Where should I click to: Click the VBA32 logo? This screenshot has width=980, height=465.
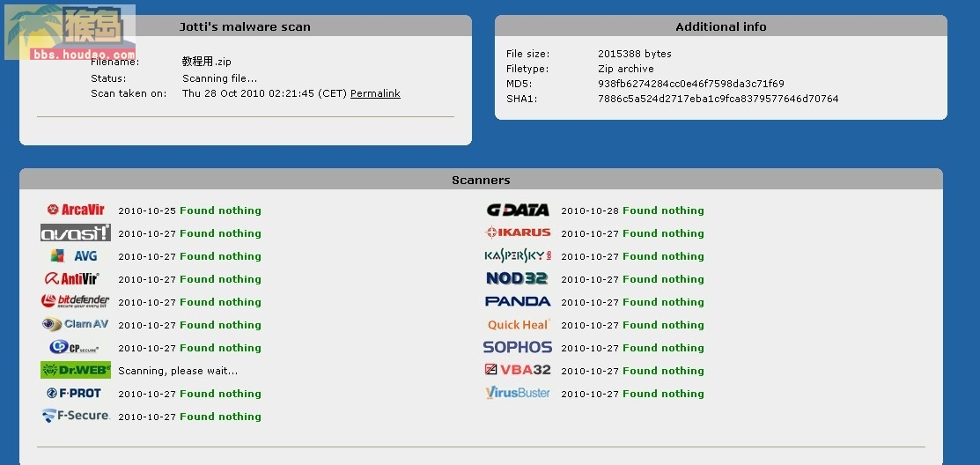(x=518, y=370)
